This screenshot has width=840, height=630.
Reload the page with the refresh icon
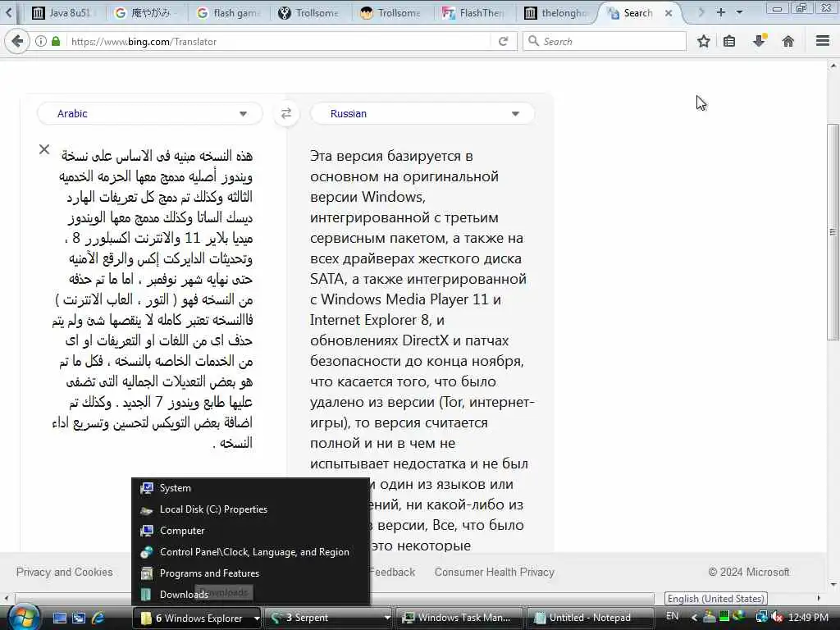click(x=503, y=41)
